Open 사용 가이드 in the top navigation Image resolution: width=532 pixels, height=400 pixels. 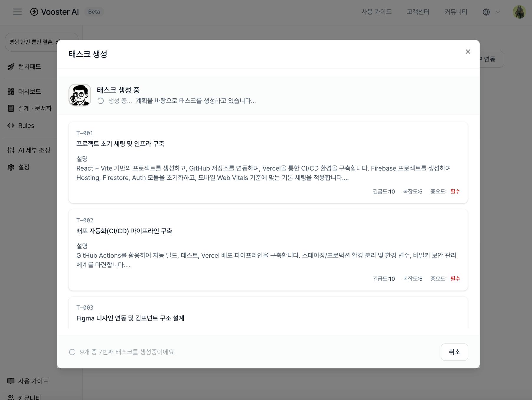pos(376,12)
